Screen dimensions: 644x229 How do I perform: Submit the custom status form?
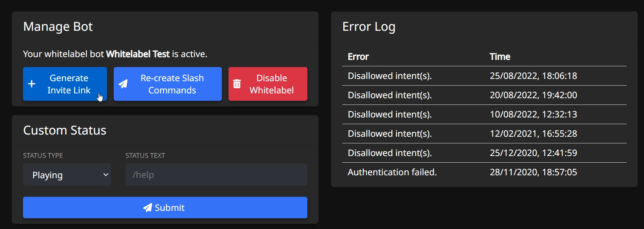[x=165, y=208]
